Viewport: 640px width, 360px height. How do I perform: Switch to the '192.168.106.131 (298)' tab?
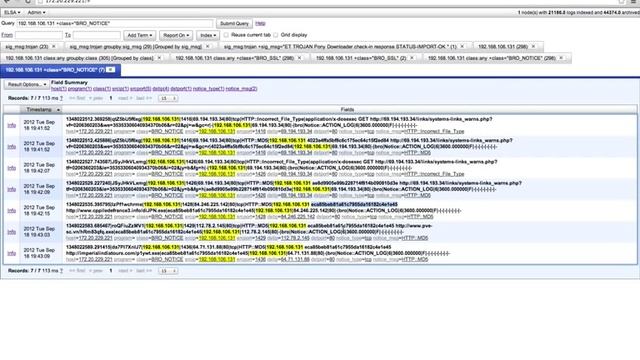pyautogui.click(x=503, y=47)
